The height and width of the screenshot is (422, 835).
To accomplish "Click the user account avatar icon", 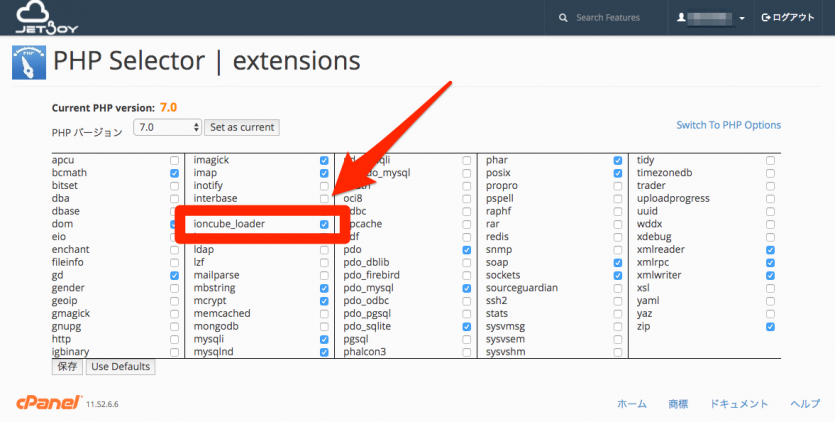I will [x=682, y=18].
